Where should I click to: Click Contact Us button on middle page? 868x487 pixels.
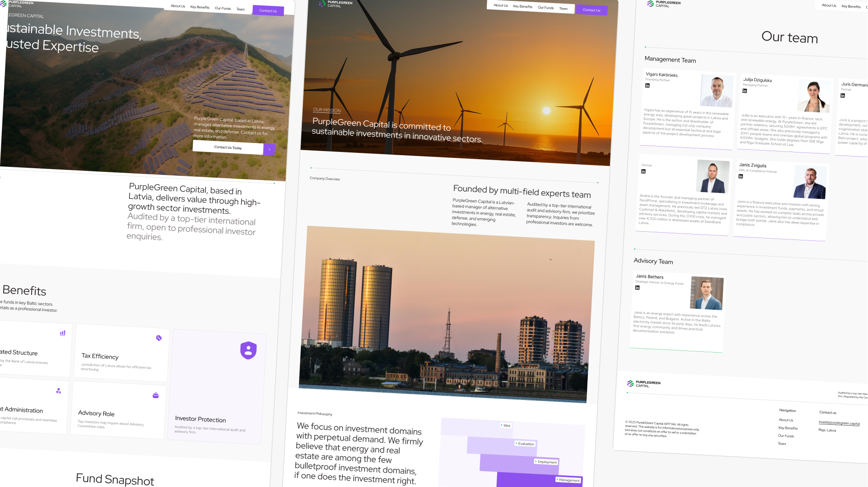[591, 10]
